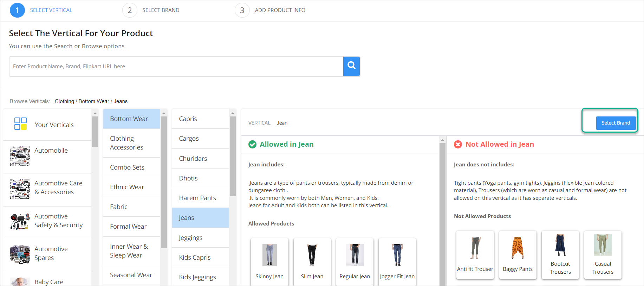Click scroll-up arrow of Bottom Wear column
Screen dimensions: 644x286
tap(164, 113)
